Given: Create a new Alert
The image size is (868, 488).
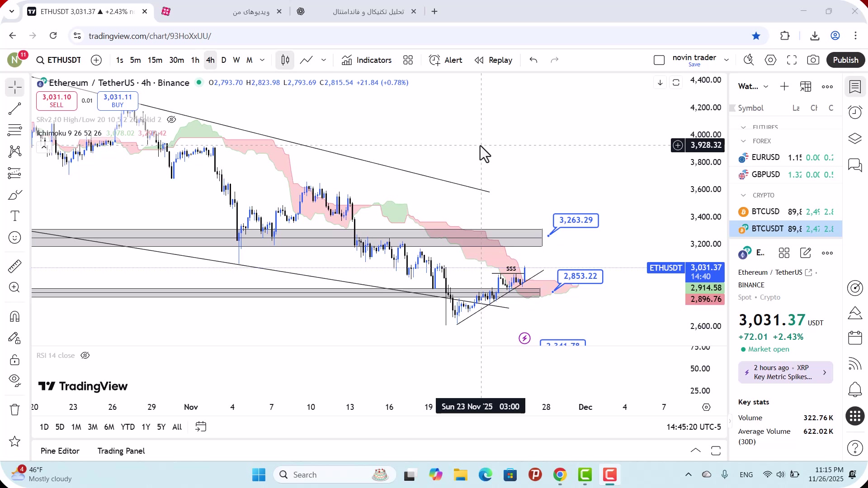Looking at the screenshot, I should pos(445,60).
